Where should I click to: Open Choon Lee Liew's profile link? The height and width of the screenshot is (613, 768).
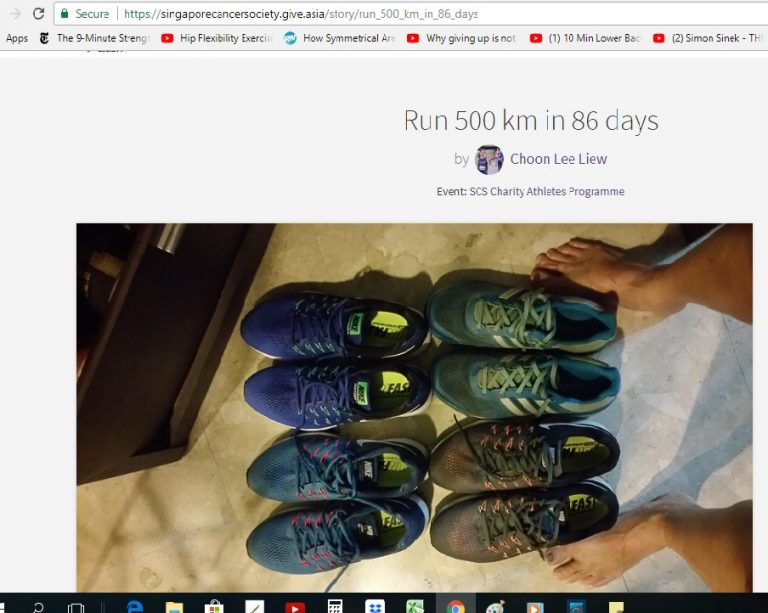click(x=558, y=159)
